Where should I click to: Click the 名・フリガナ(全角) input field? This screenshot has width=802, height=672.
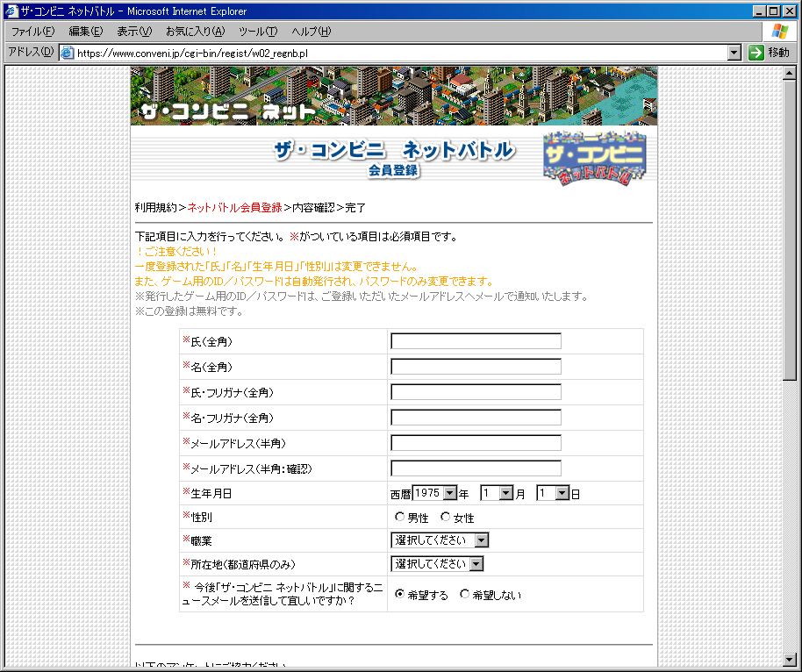(476, 418)
